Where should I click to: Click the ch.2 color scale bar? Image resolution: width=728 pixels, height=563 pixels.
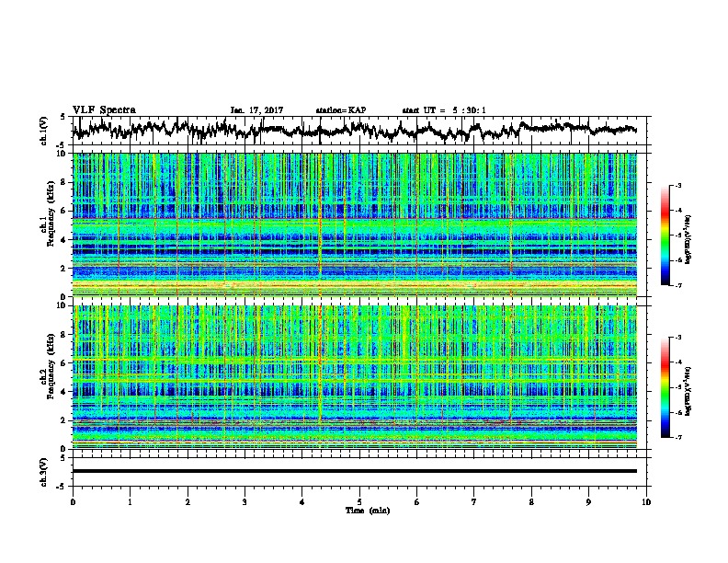pyautogui.click(x=665, y=387)
